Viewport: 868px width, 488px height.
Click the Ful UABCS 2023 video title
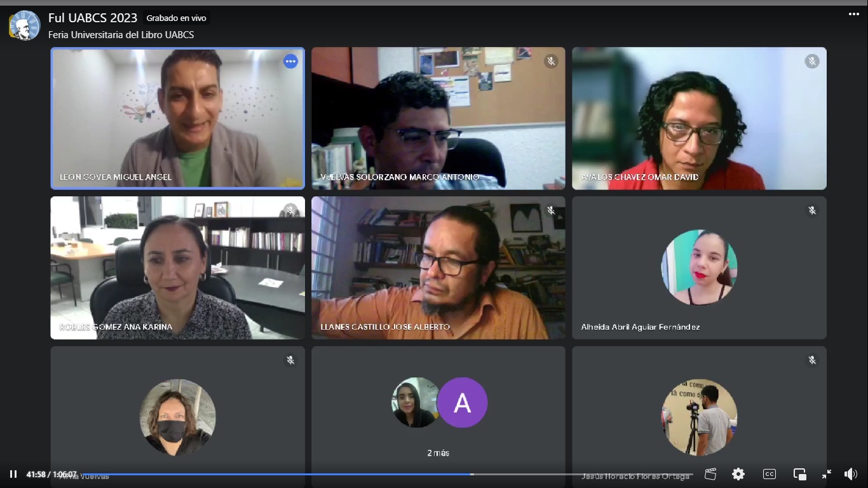point(93,18)
